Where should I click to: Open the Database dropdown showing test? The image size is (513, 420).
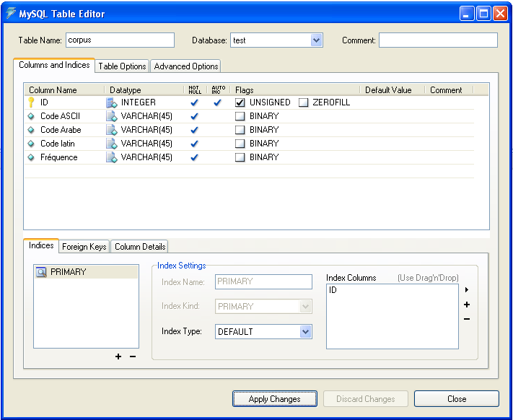[316, 40]
